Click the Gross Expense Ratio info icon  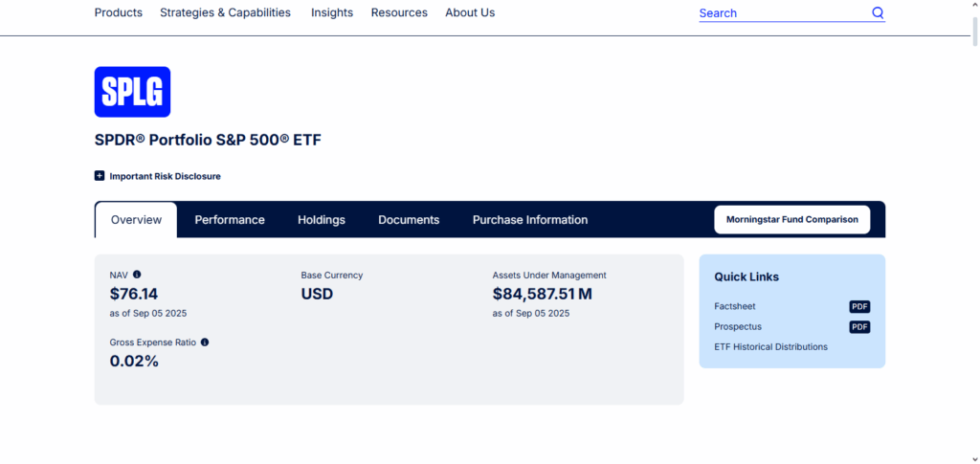tap(205, 342)
